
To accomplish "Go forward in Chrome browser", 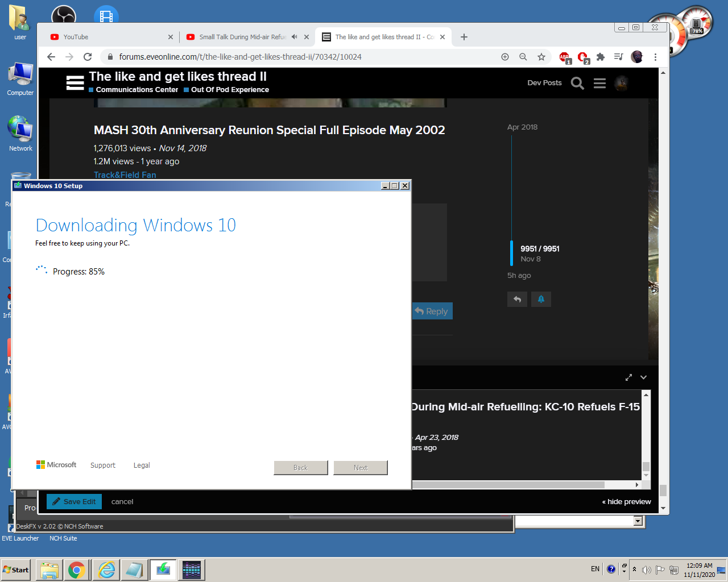I will point(69,57).
